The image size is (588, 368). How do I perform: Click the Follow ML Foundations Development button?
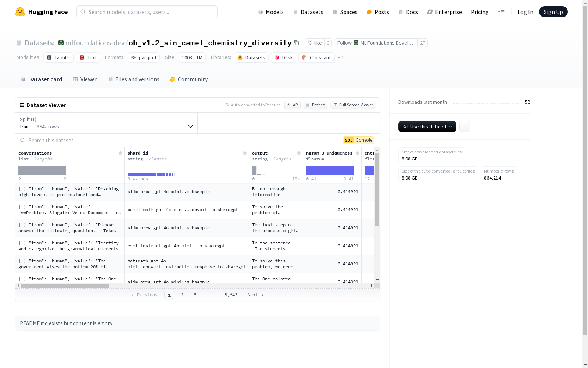(376, 43)
